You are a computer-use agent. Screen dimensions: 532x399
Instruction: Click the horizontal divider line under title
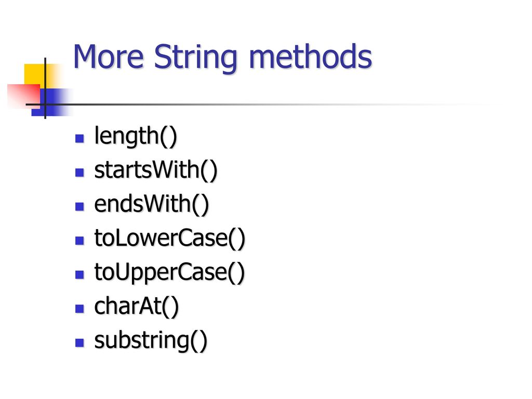(258, 104)
